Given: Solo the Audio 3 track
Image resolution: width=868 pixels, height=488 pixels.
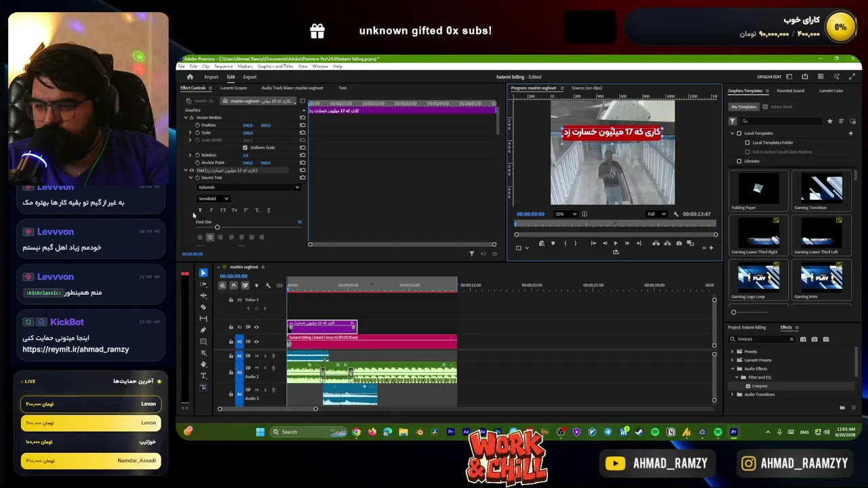Looking at the screenshot, I should point(265,390).
